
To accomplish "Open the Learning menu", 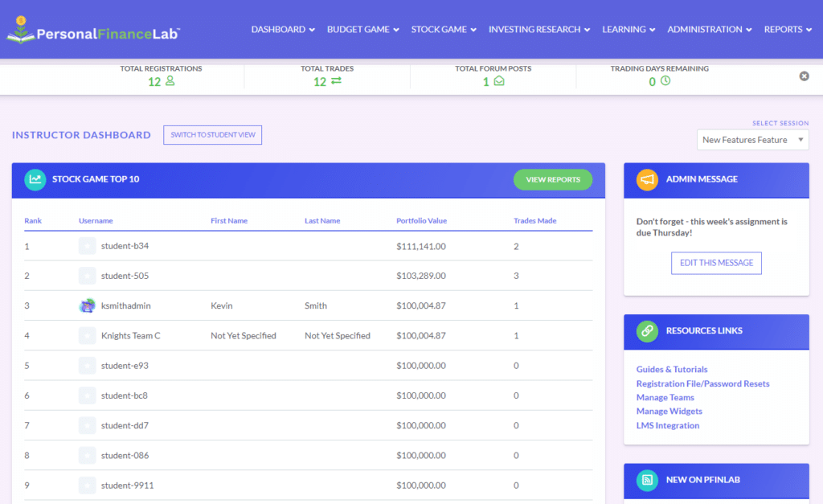I will pyautogui.click(x=629, y=30).
